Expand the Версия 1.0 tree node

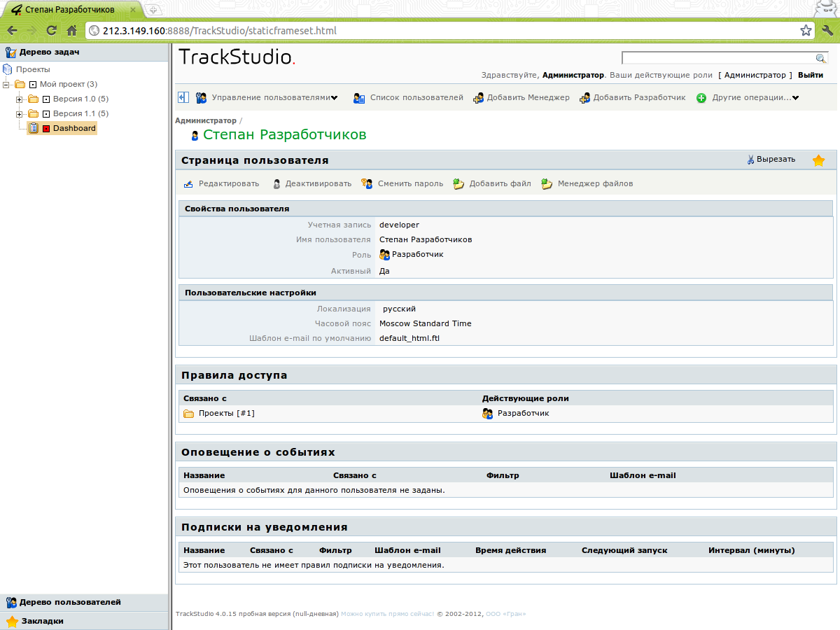(x=20, y=99)
